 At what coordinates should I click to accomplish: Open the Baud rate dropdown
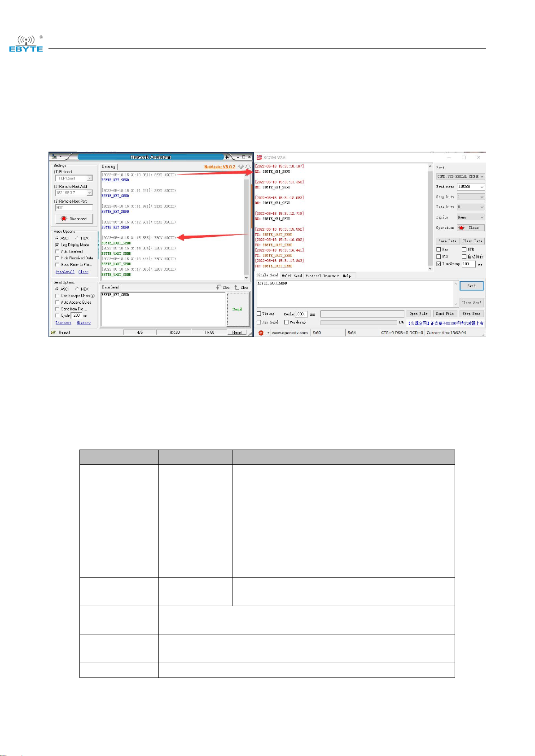click(x=471, y=187)
